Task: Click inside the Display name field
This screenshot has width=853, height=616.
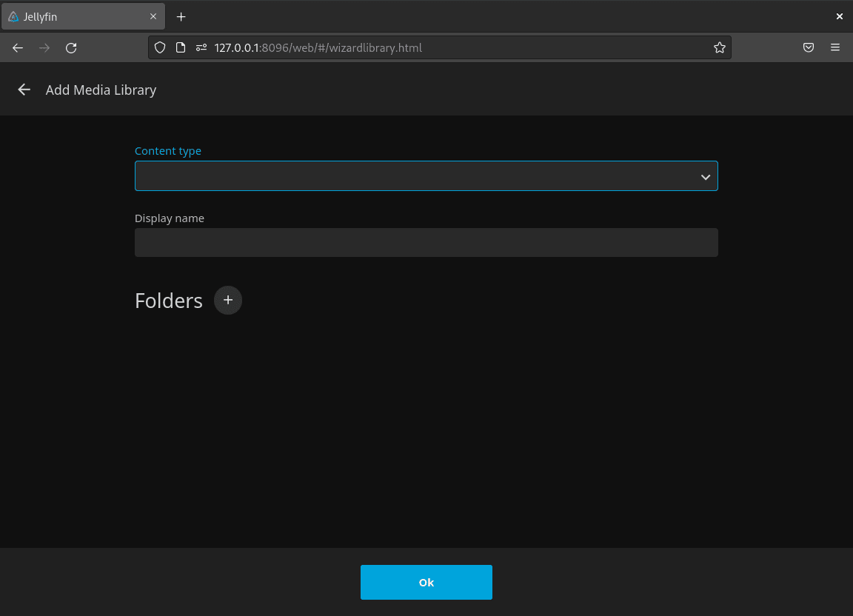Action: pyautogui.click(x=426, y=242)
